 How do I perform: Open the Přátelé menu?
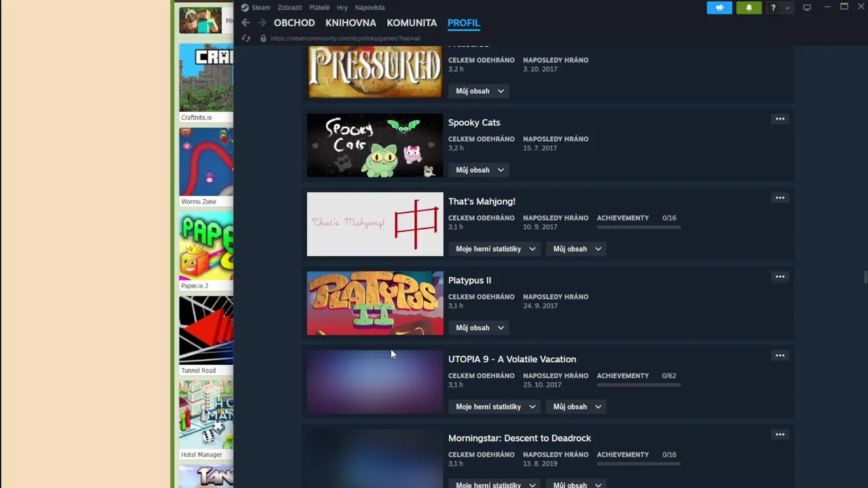[319, 7]
